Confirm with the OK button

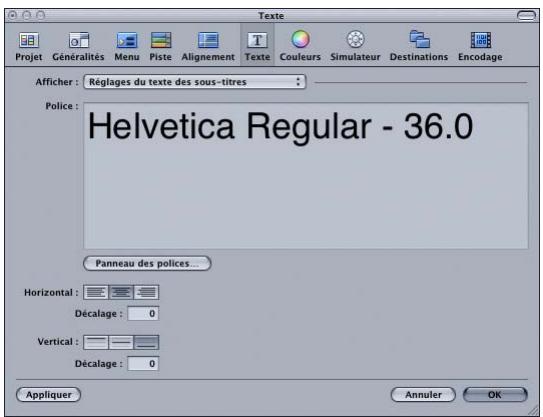pyautogui.click(x=495, y=394)
